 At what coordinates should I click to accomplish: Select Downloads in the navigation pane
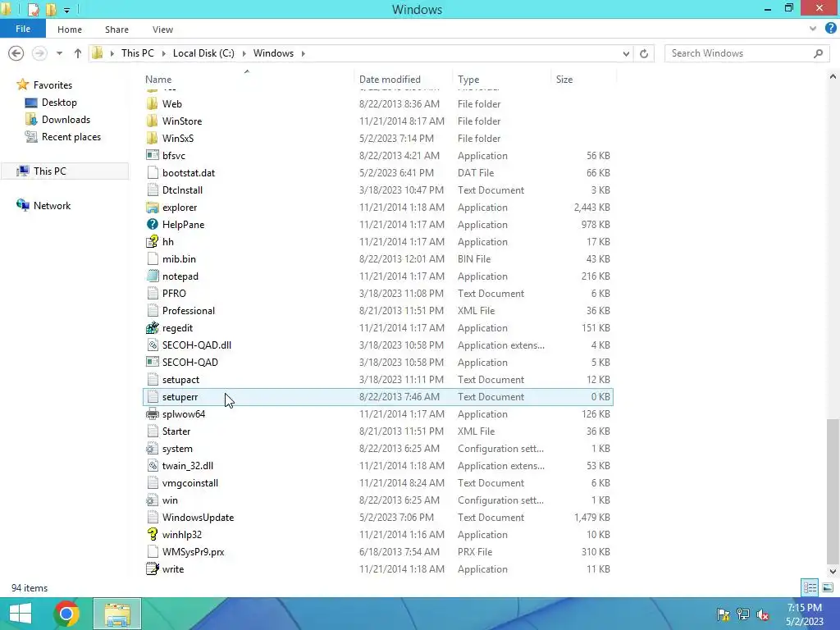pos(66,120)
